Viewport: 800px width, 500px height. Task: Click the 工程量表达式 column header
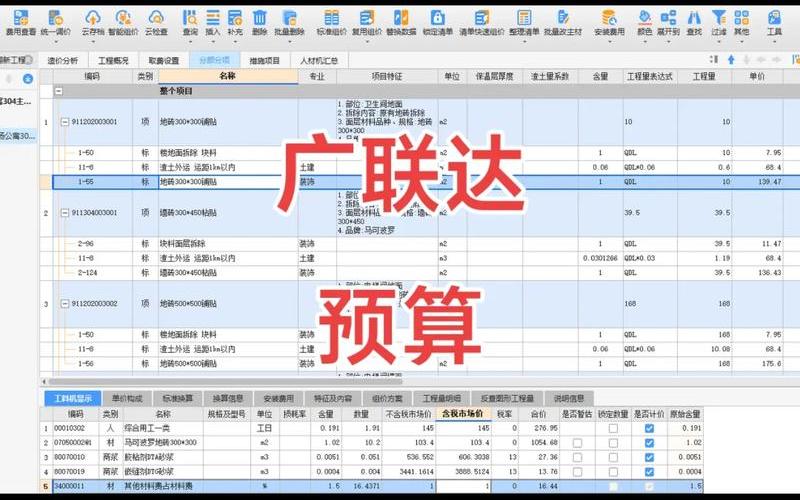click(x=649, y=77)
